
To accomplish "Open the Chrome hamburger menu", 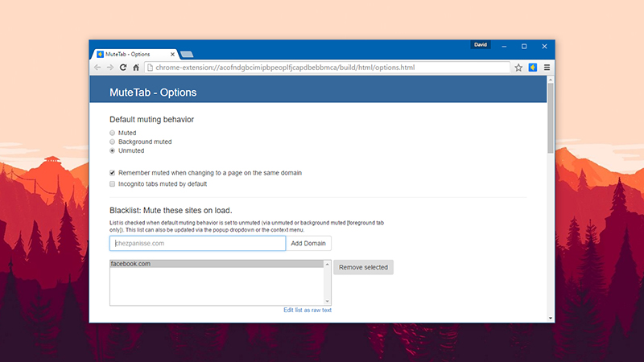I will (547, 68).
